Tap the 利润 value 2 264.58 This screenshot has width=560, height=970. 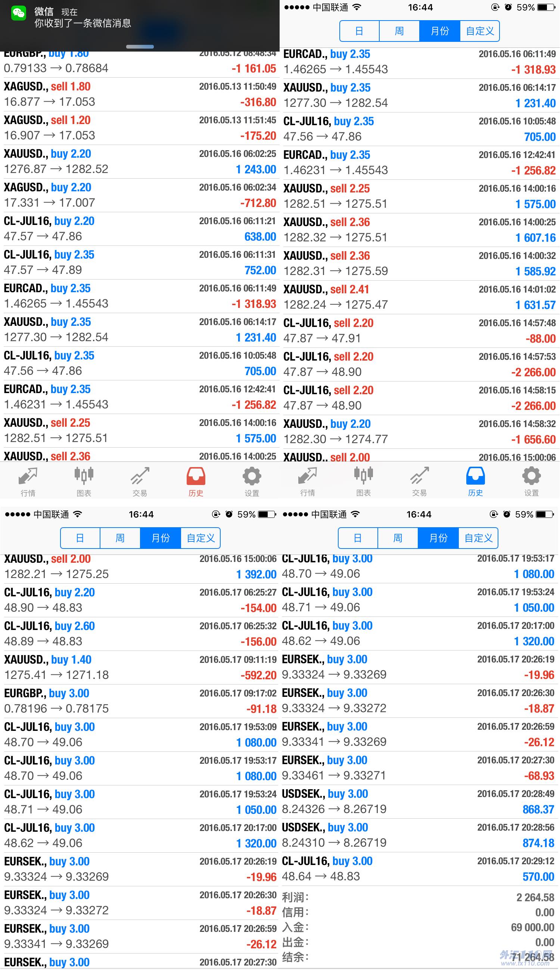tap(535, 898)
